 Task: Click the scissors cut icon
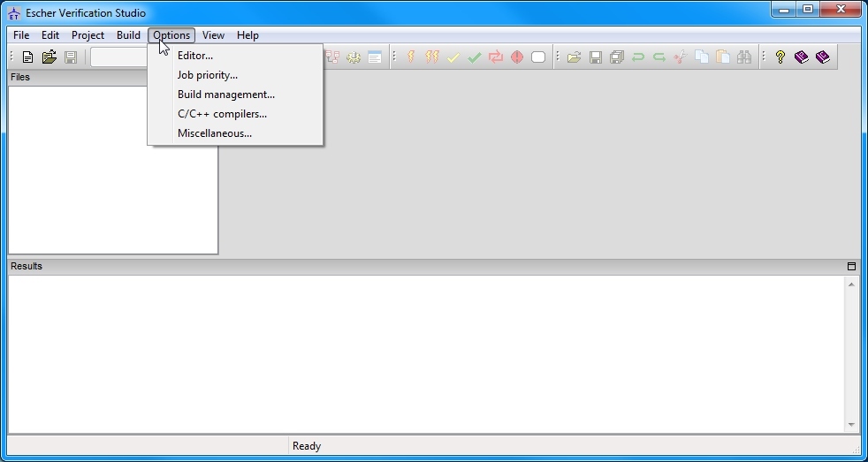tap(680, 57)
